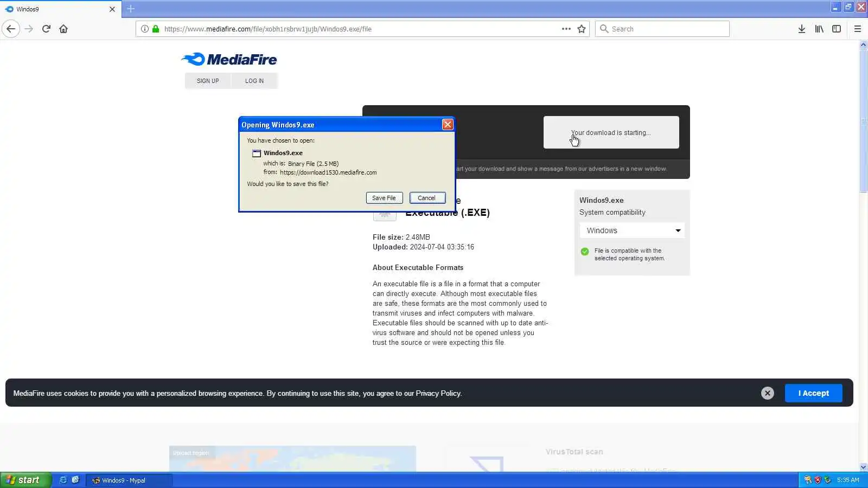Viewport: 868px width, 488px height.
Task: Go back to the previous page
Action: tap(11, 29)
